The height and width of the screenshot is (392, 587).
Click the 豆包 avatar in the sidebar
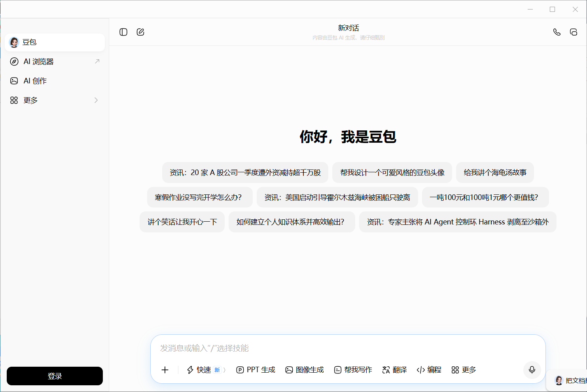pyautogui.click(x=14, y=42)
